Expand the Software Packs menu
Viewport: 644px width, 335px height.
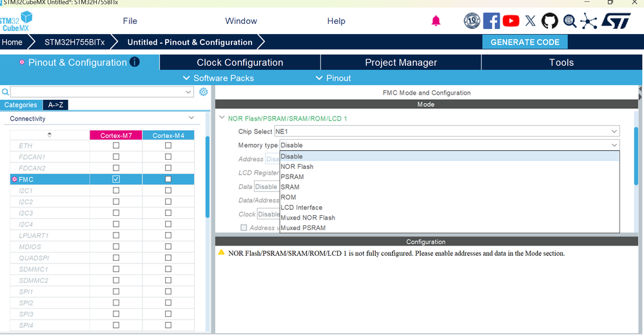point(218,78)
